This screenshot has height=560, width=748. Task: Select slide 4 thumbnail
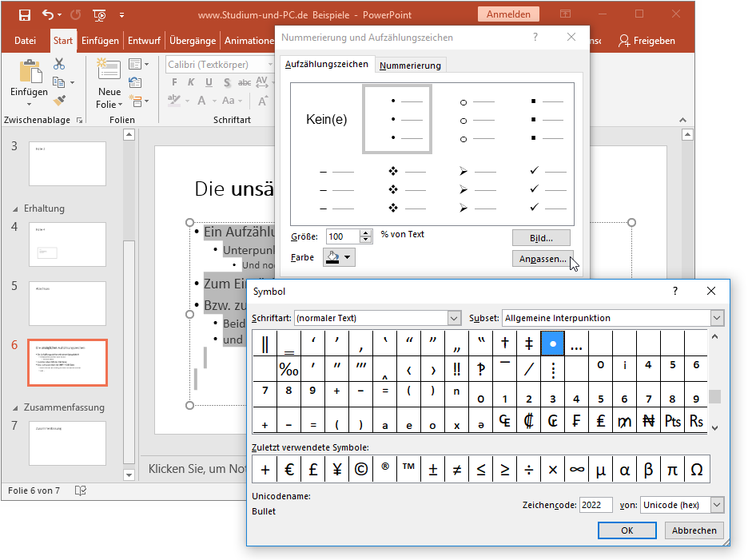pyautogui.click(x=67, y=244)
